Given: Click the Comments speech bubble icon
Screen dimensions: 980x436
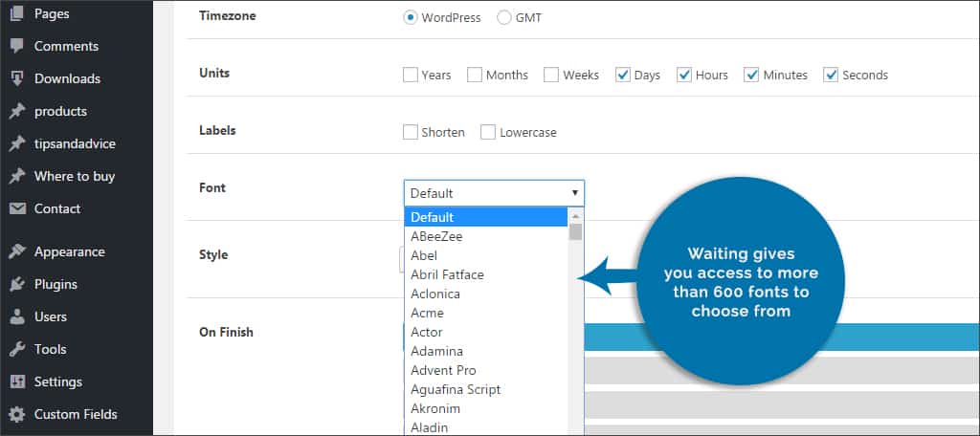Looking at the screenshot, I should pos(17,46).
